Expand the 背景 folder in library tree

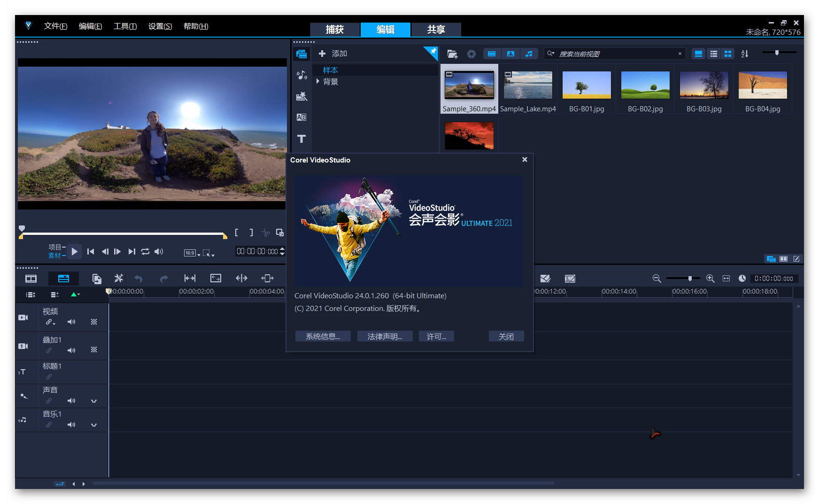(x=318, y=81)
